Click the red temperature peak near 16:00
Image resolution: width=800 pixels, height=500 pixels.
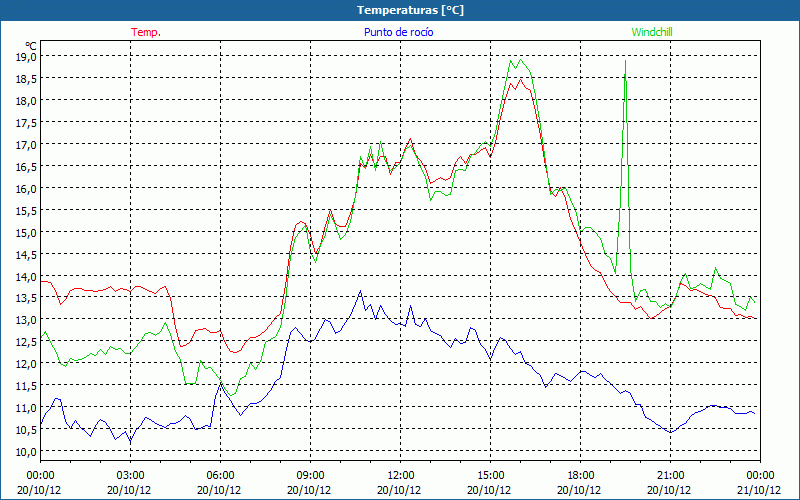tap(520, 80)
